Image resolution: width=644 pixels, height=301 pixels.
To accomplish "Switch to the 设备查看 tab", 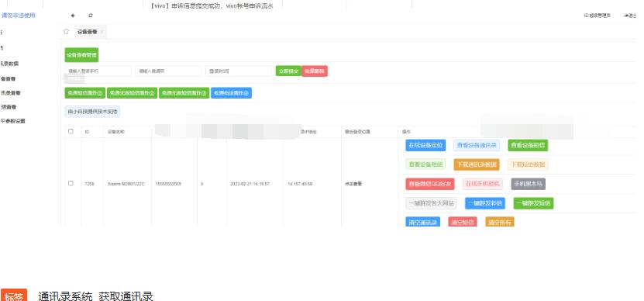I will pyautogui.click(x=88, y=32).
